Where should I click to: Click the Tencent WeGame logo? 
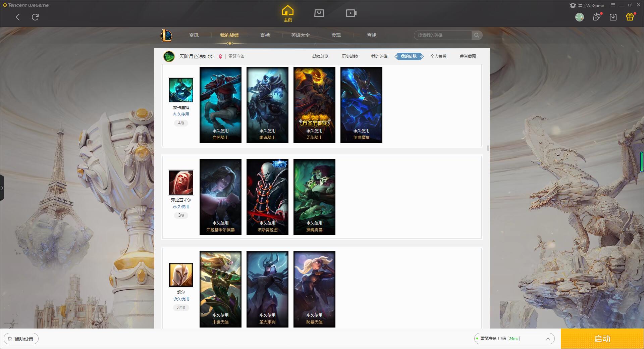tap(26, 5)
